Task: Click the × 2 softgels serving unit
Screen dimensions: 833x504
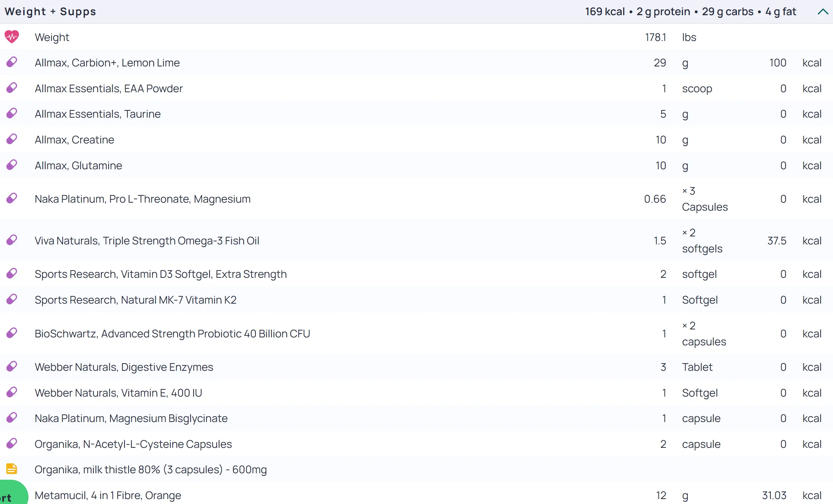Action: [702, 241]
